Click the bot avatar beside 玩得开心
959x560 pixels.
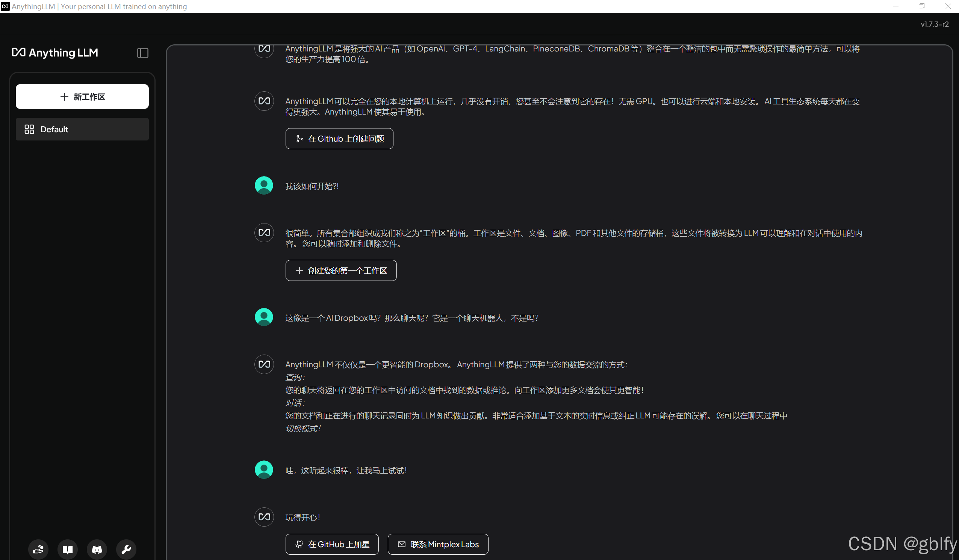(264, 517)
